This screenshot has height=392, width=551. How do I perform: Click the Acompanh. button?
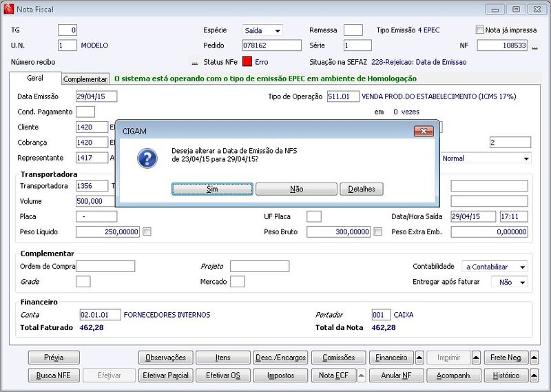pos(453,375)
